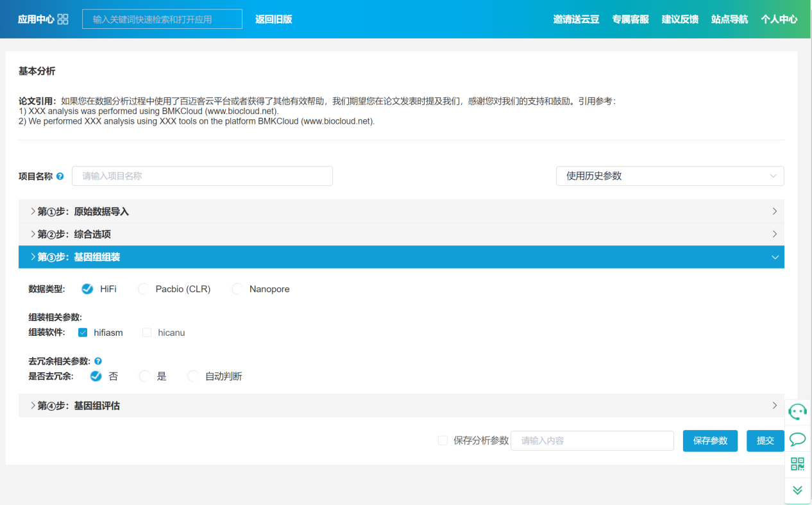Viewport: 812px width, 505px height.
Task: Select the Pacbio (CLR) data type
Action: [x=144, y=289]
